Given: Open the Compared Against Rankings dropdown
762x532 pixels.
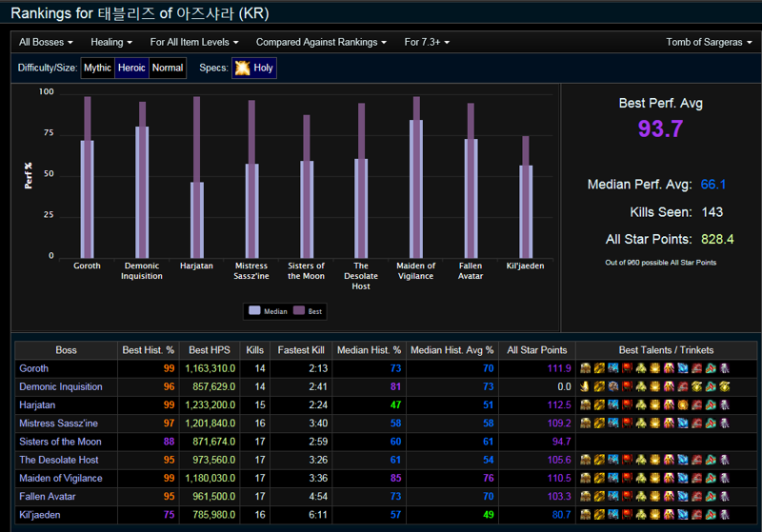Looking at the screenshot, I should point(321,42).
